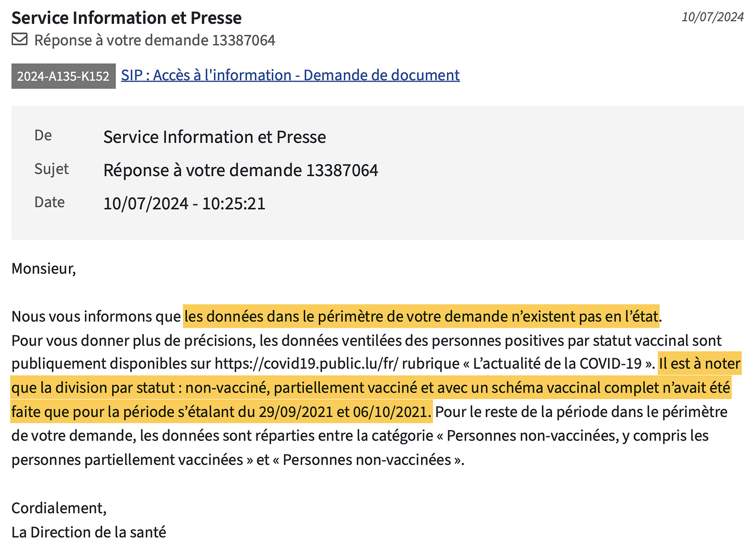This screenshot has height=550, width=756.
Task: Click the 10/07/2024 date at top right
Action: tap(712, 17)
